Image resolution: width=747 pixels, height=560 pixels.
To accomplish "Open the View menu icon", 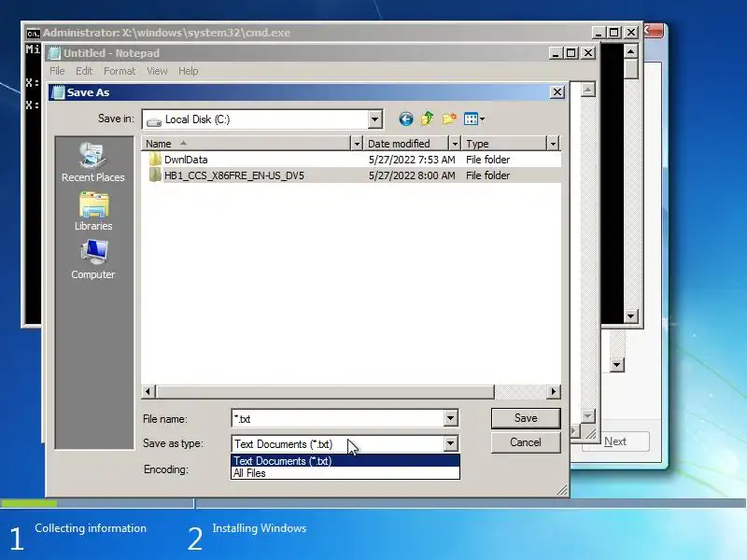I will tap(474, 119).
